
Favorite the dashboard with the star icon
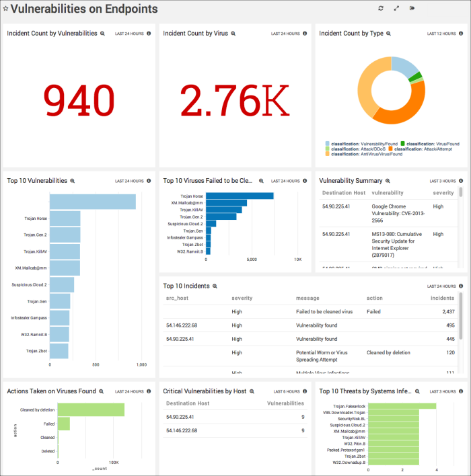coord(6,9)
